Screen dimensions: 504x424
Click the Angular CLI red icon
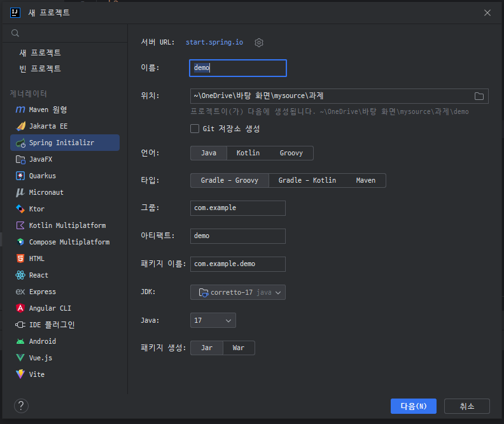coord(20,308)
